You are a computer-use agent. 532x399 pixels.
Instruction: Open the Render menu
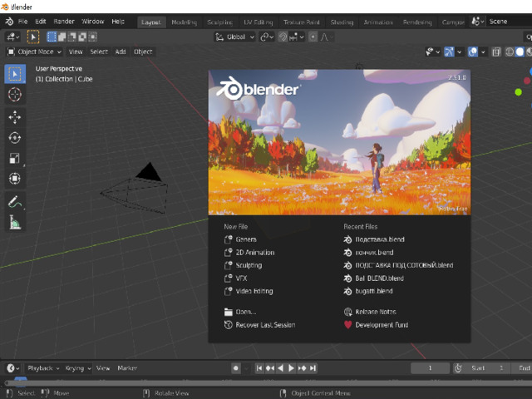[x=64, y=22]
